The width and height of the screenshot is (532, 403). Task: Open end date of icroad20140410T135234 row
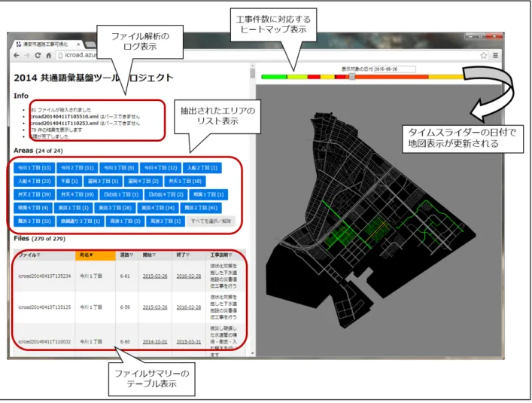[189, 276]
